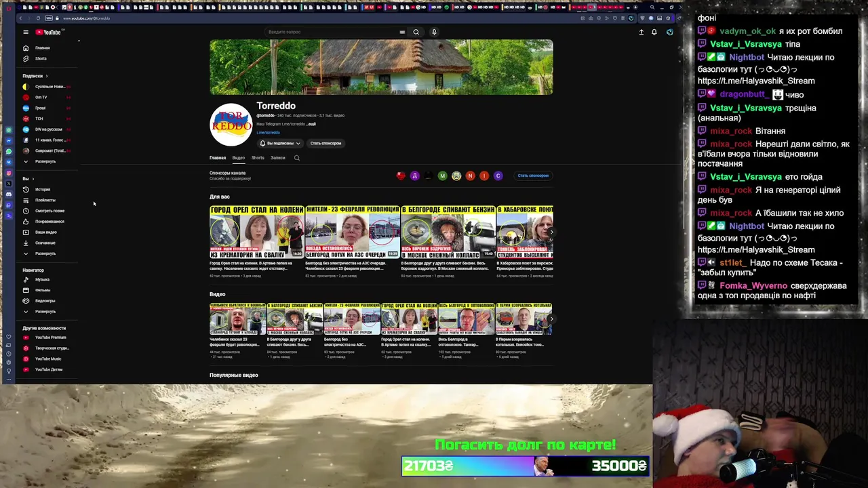Open Скачанные downloads

(x=45, y=243)
